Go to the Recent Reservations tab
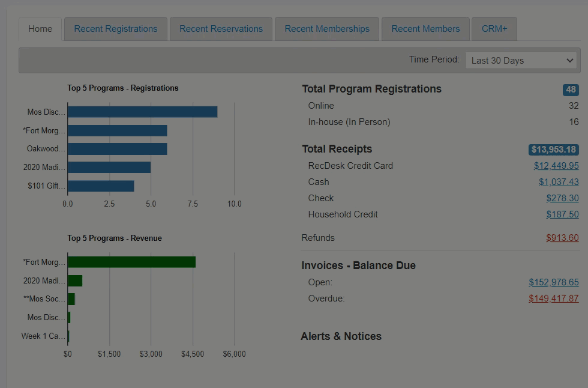Screen dimensions: 588x388 (x=221, y=29)
